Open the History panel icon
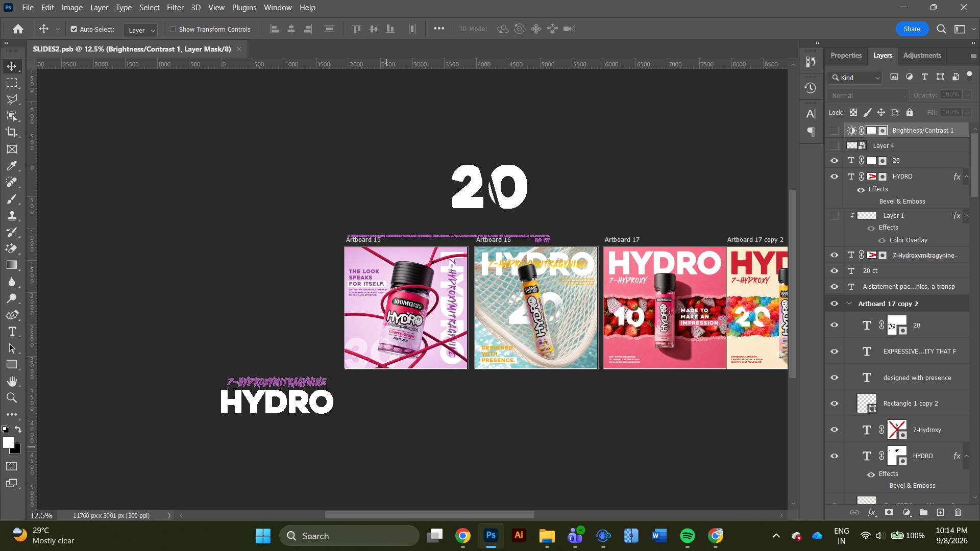Screen dimensions: 980x551 point(810,88)
